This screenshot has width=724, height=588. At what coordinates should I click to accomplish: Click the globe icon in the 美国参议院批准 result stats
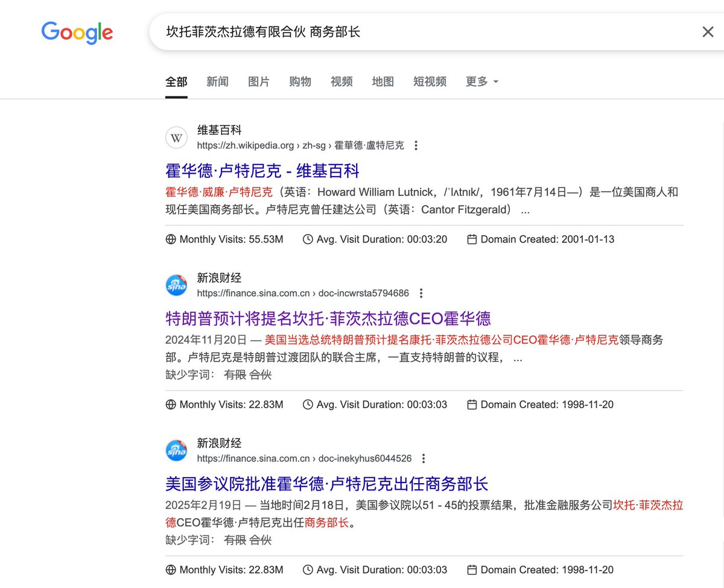click(171, 570)
